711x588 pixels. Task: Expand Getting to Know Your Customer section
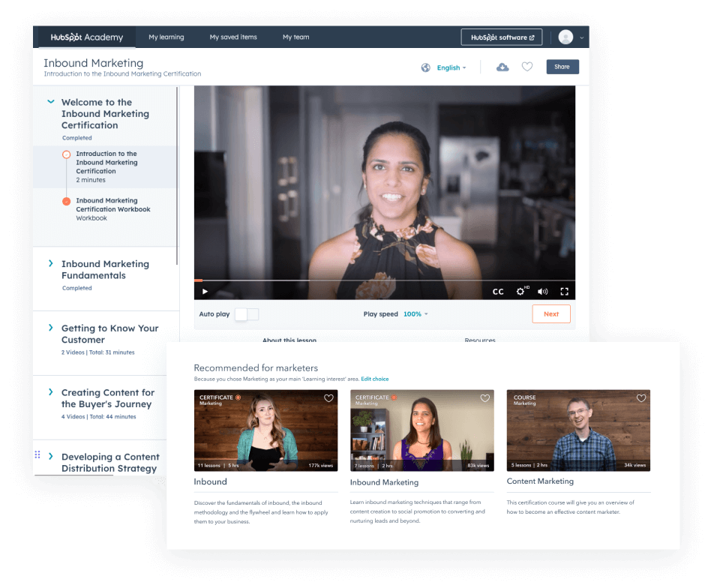pos(109,334)
